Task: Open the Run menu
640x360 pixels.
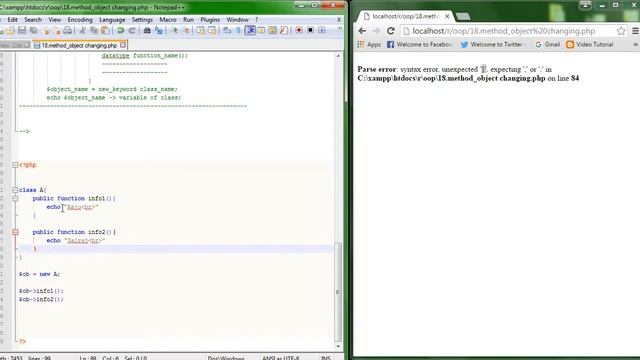Action: pyautogui.click(x=189, y=20)
